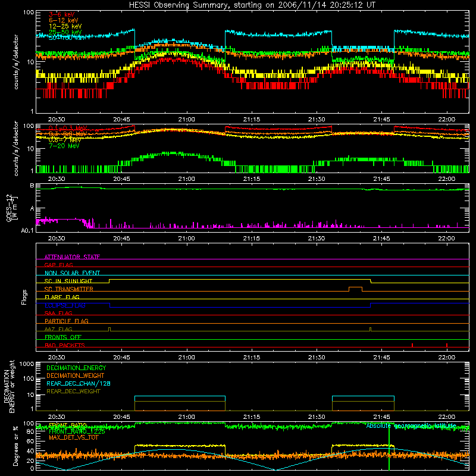Screen dimensions: 476x476
Task: Select the PARTICLE_FLAG label
Action: 67,321
